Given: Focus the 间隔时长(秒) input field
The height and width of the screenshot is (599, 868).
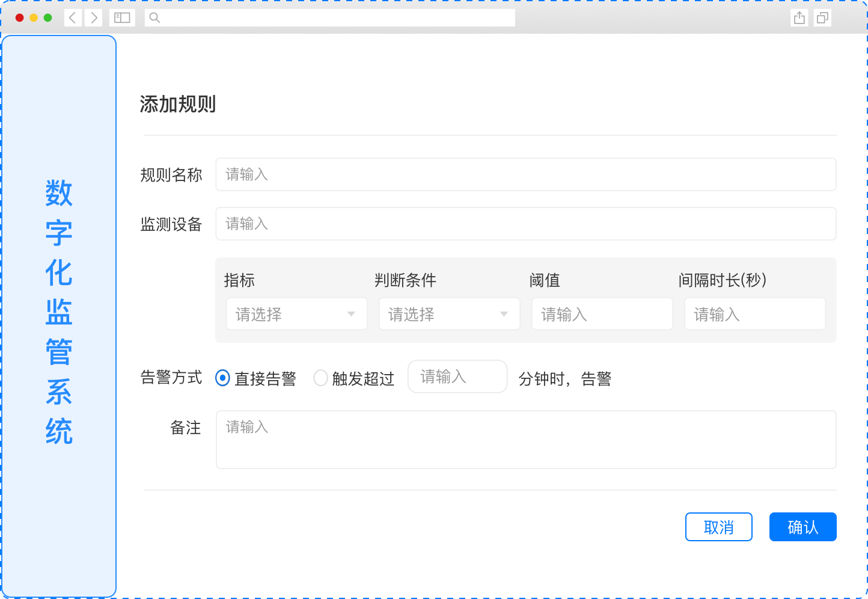Looking at the screenshot, I should coord(754,314).
